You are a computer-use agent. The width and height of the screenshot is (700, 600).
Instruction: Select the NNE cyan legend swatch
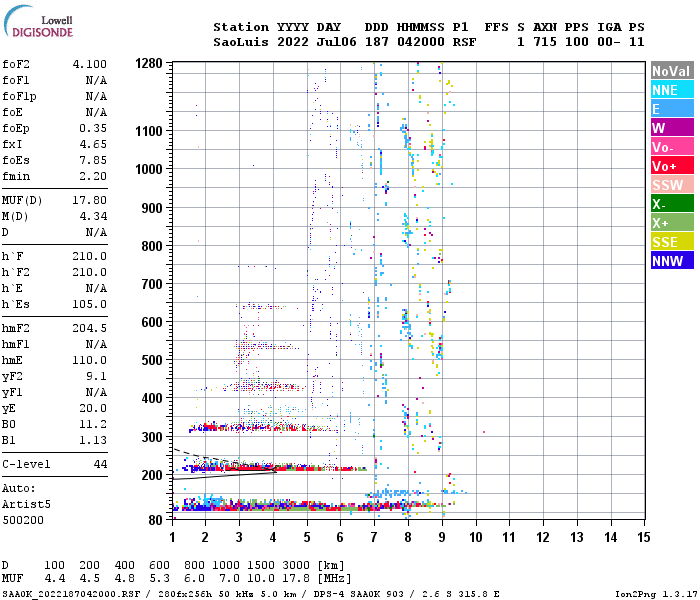(672, 90)
